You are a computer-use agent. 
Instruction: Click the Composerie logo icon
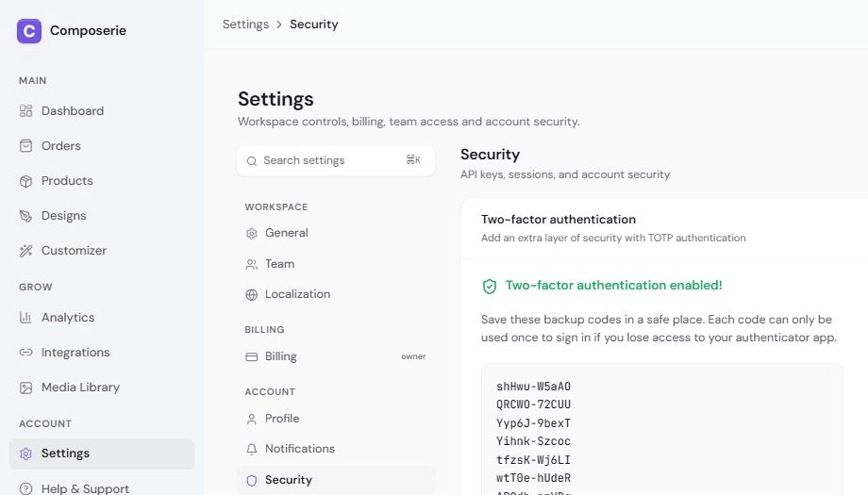tap(29, 31)
